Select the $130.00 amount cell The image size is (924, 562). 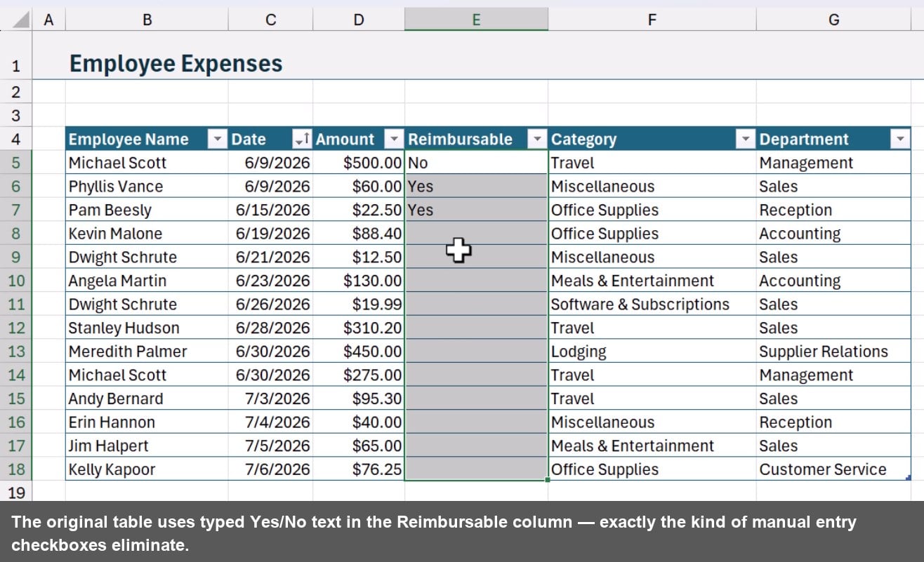pyautogui.click(x=359, y=281)
